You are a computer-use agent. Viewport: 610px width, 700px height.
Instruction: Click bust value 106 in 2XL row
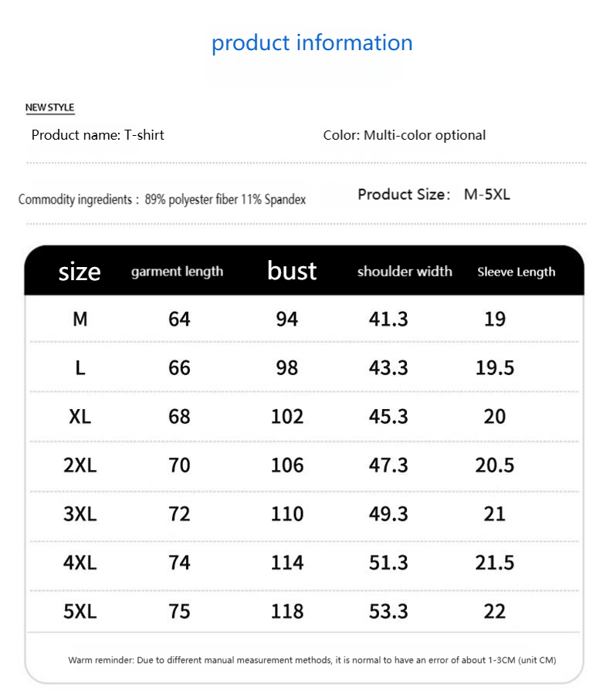click(287, 465)
